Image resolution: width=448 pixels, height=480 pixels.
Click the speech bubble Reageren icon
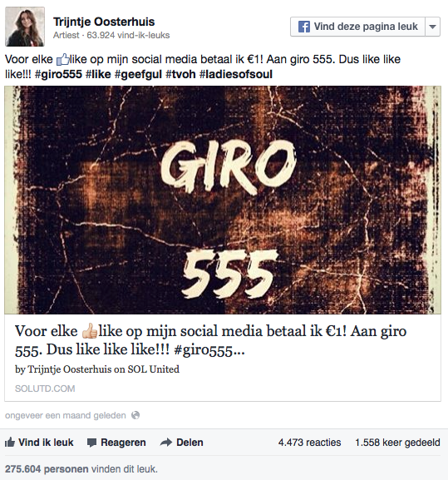91,443
